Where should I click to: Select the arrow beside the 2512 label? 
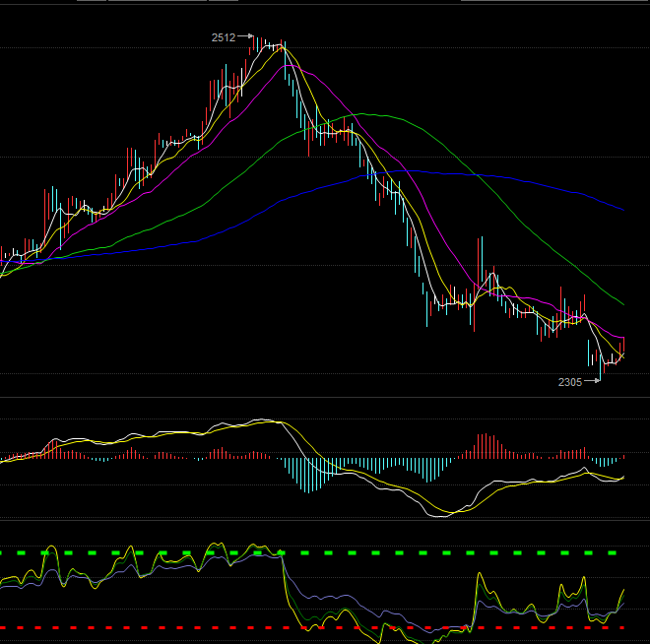245,37
